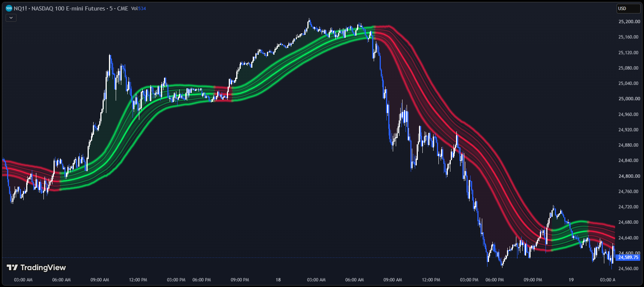Click the 25,200.00 price scale label
This screenshot has width=644, height=287.
629,22
